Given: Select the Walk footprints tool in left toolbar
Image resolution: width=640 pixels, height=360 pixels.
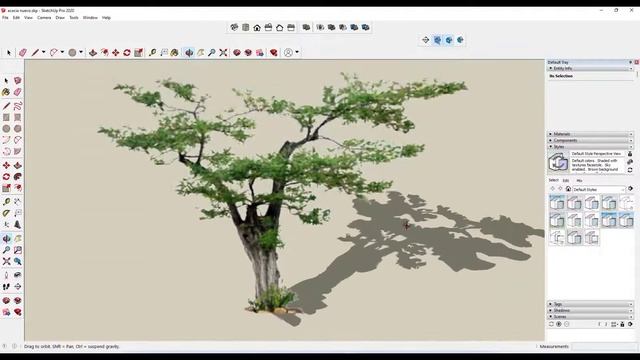Looking at the screenshot, I should pos(6,287).
